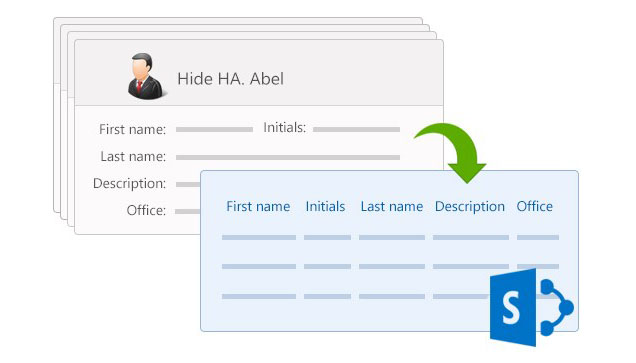Viewport: 636px width, 363px height.
Task: Click the Office form label
Action: 146,210
